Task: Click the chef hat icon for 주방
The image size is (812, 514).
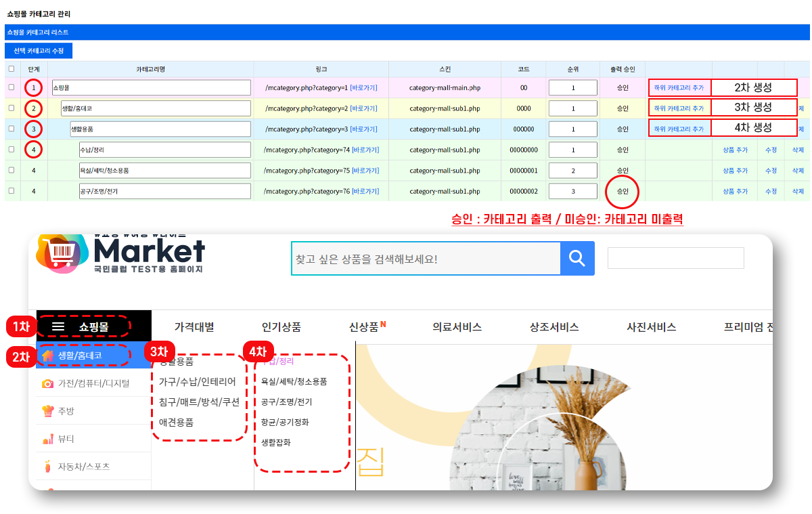Action: (x=47, y=410)
